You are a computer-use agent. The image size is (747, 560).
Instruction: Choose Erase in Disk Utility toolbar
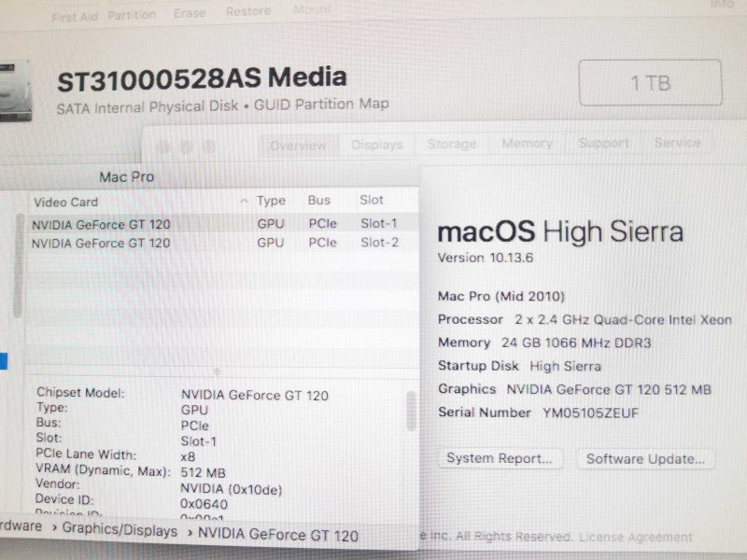(x=190, y=13)
